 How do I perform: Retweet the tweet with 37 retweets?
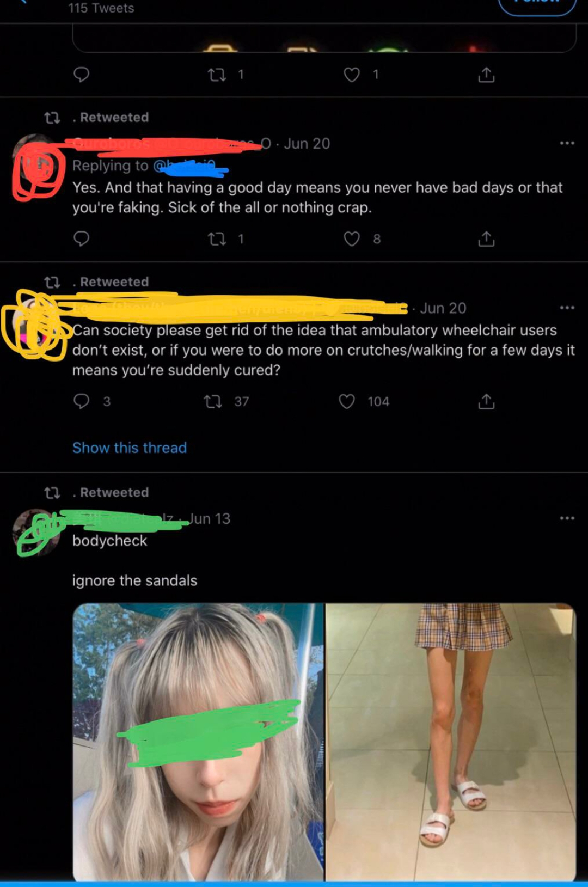click(212, 401)
